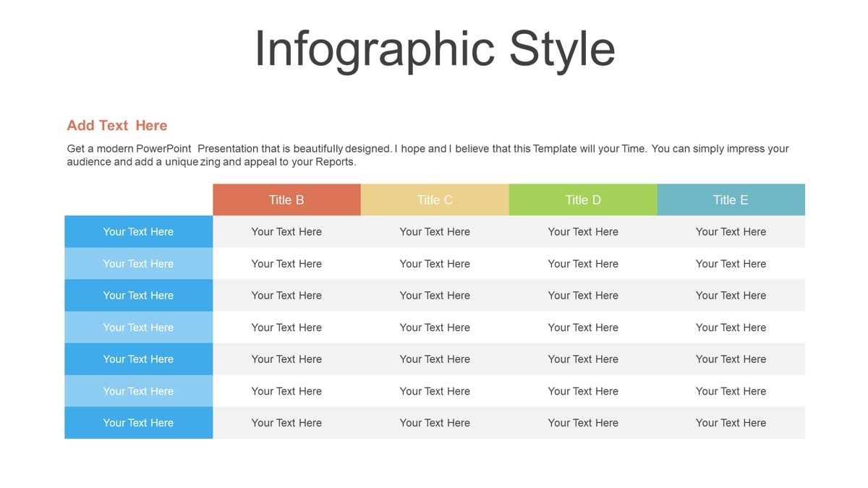This screenshot has height=488, width=868.
Task: Select third row cell under Title D
Action: coord(583,295)
